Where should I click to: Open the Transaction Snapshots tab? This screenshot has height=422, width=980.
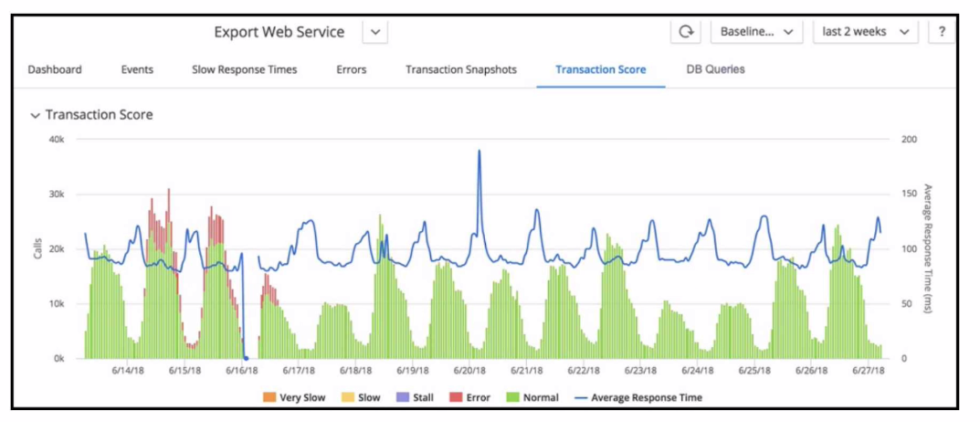(461, 69)
